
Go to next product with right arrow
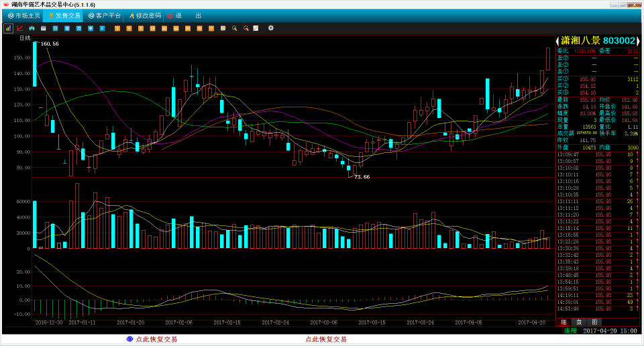pyautogui.click(x=638, y=41)
